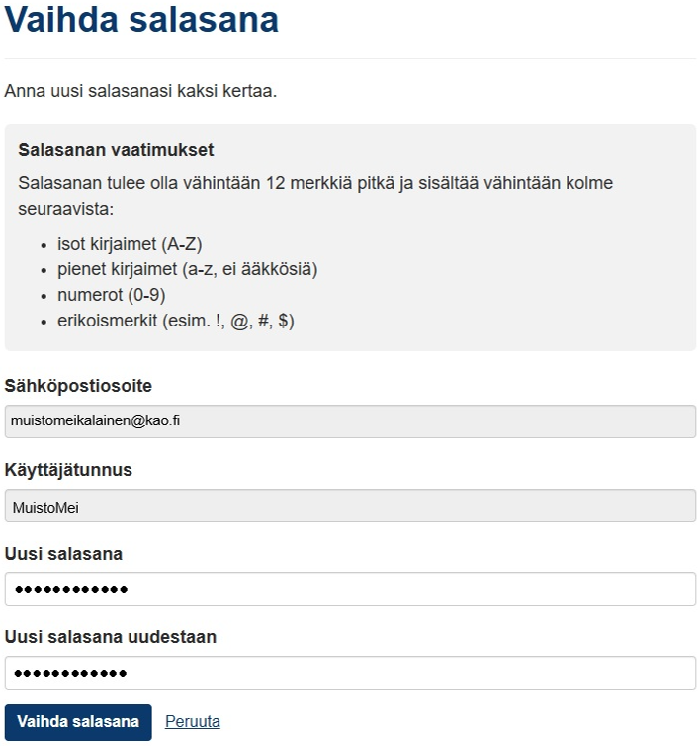Screen dimensions: 700x746
Task: Click the word seuraavista in requirements box
Action: pos(65,209)
